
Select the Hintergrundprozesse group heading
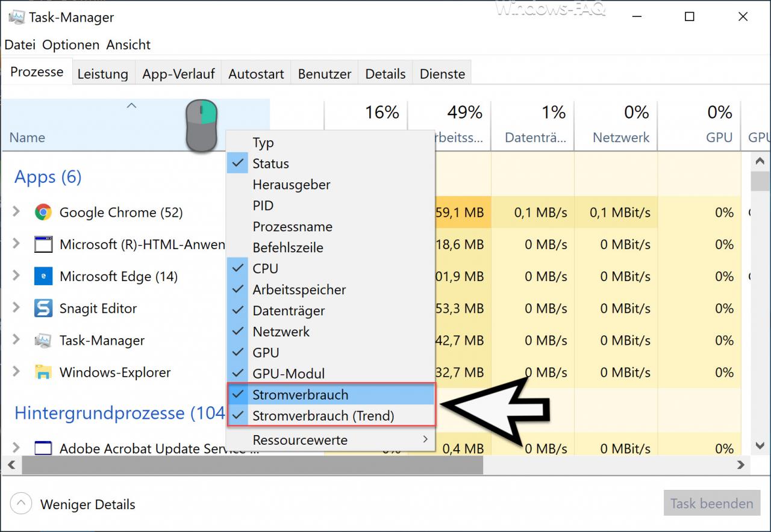[119, 413]
